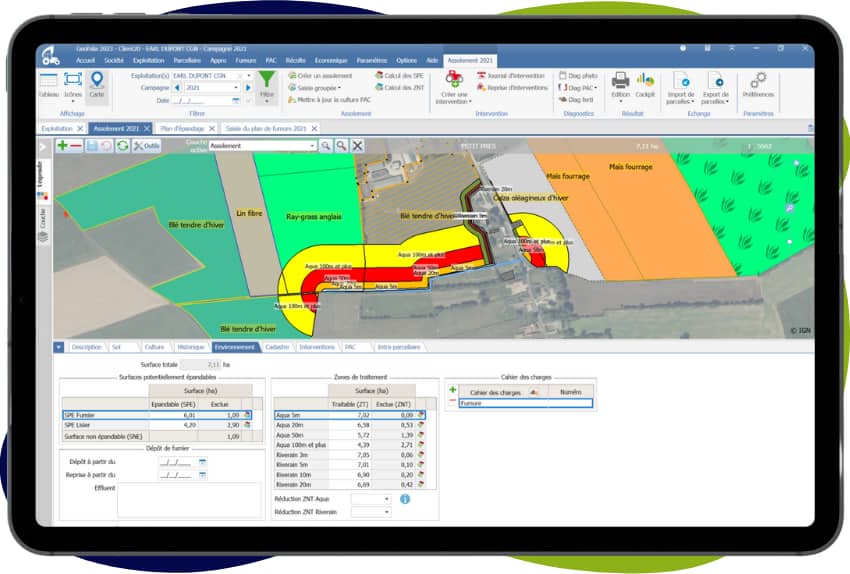Click the map toolbar save icon
This screenshot has width=850, height=574.
(92, 146)
